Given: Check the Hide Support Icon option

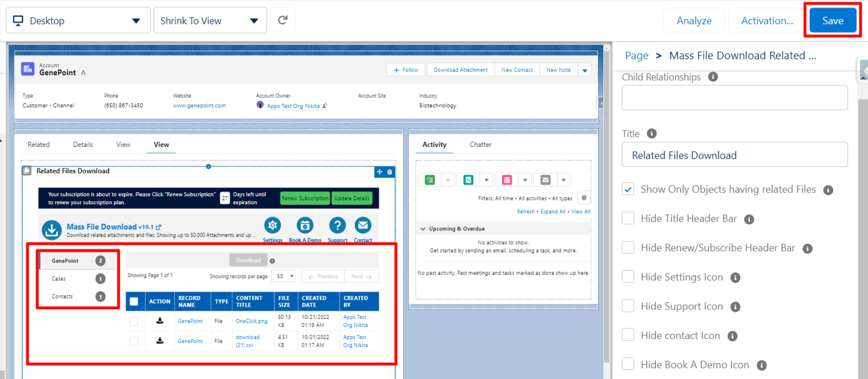Looking at the screenshot, I should 629,306.
